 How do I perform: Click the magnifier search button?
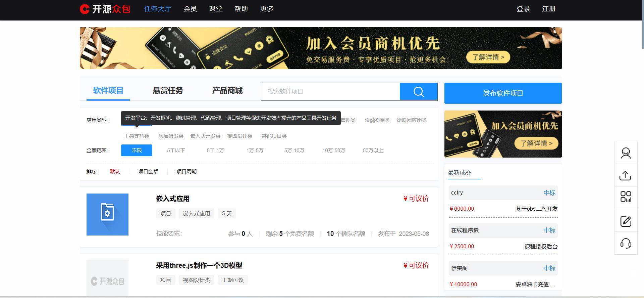pos(419,91)
